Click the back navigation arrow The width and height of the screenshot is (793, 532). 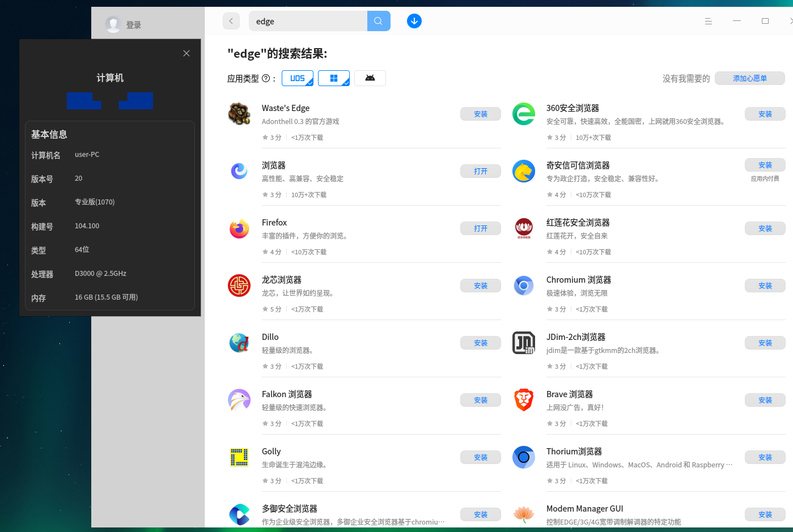pos(231,20)
